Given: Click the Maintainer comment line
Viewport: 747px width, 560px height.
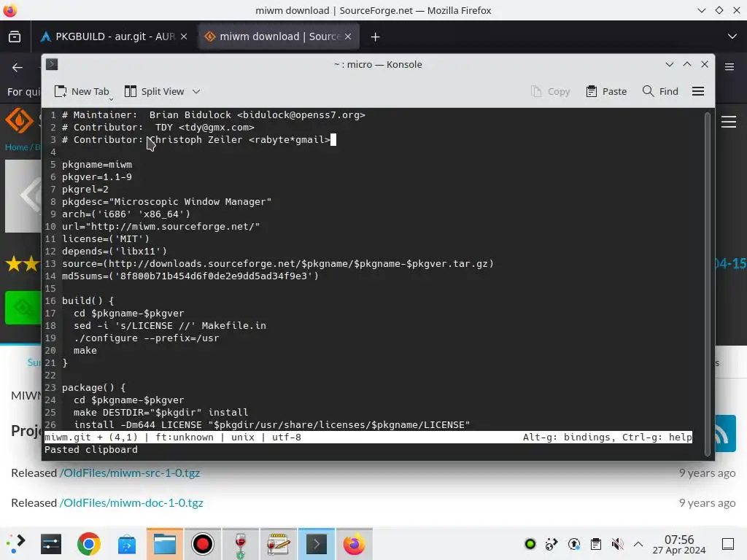Looking at the screenshot, I should (x=214, y=114).
